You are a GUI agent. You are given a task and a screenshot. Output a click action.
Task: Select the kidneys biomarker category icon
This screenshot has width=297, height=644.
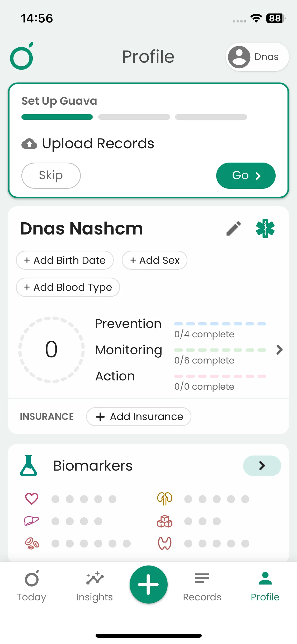pyautogui.click(x=165, y=499)
